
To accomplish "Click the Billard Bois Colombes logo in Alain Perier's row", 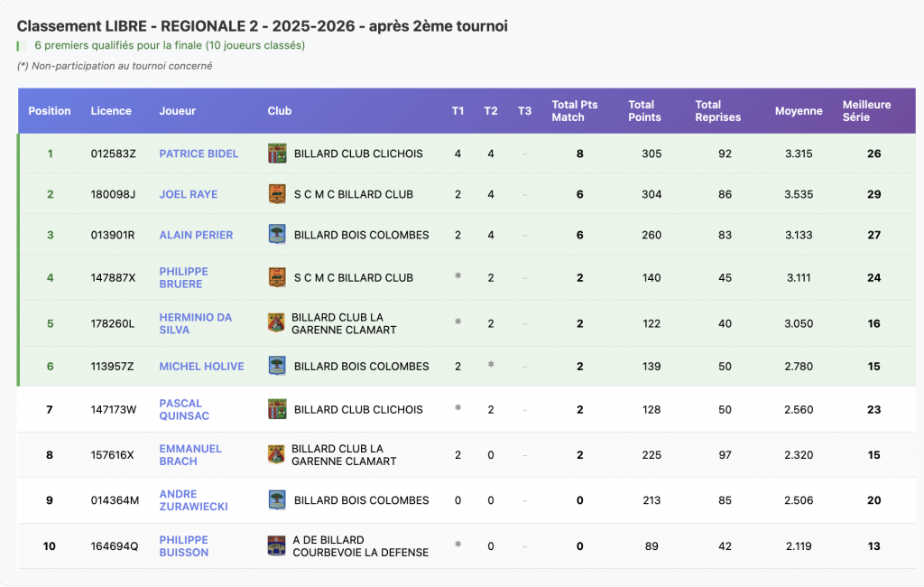I will tap(277, 235).
